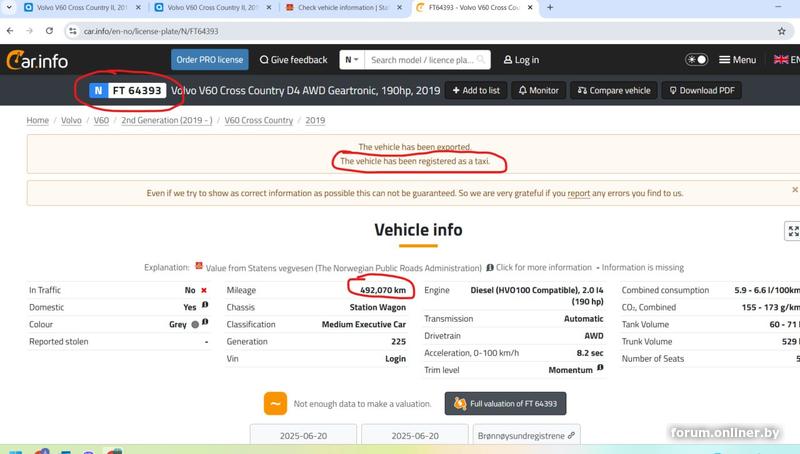This screenshot has width=800, height=454.
Task: Click Order PRO license button
Action: pos(210,60)
